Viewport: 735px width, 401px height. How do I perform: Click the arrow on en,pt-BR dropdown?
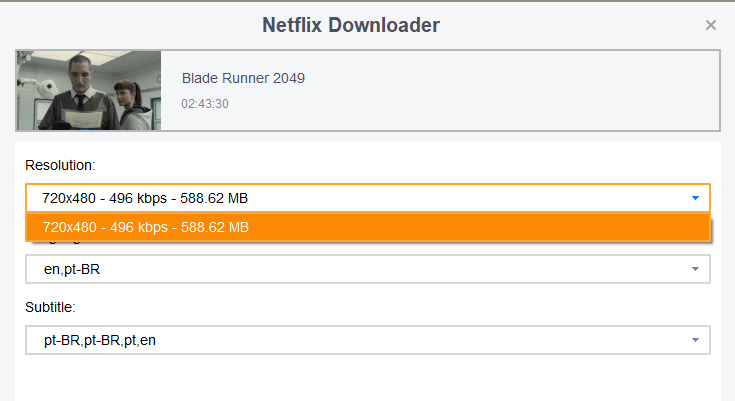[x=695, y=269]
